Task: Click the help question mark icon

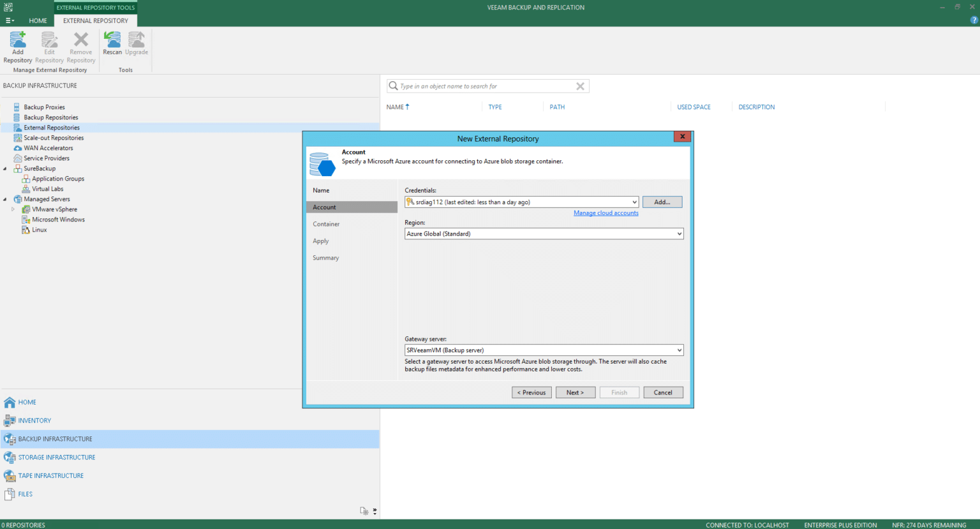Action: click(x=974, y=20)
